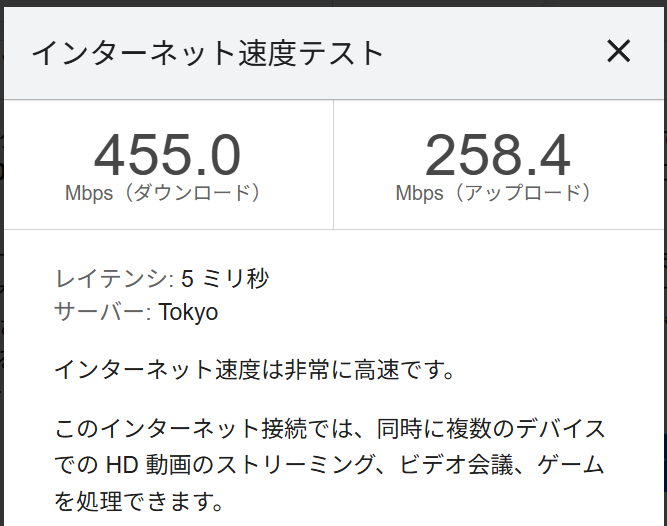Screen dimensions: 667x526
Task: Click the Mbps（アップロード） label
Action: coord(497,193)
